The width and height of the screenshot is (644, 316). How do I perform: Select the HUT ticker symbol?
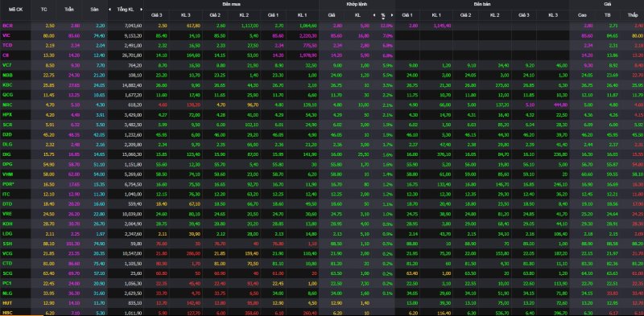point(7,304)
